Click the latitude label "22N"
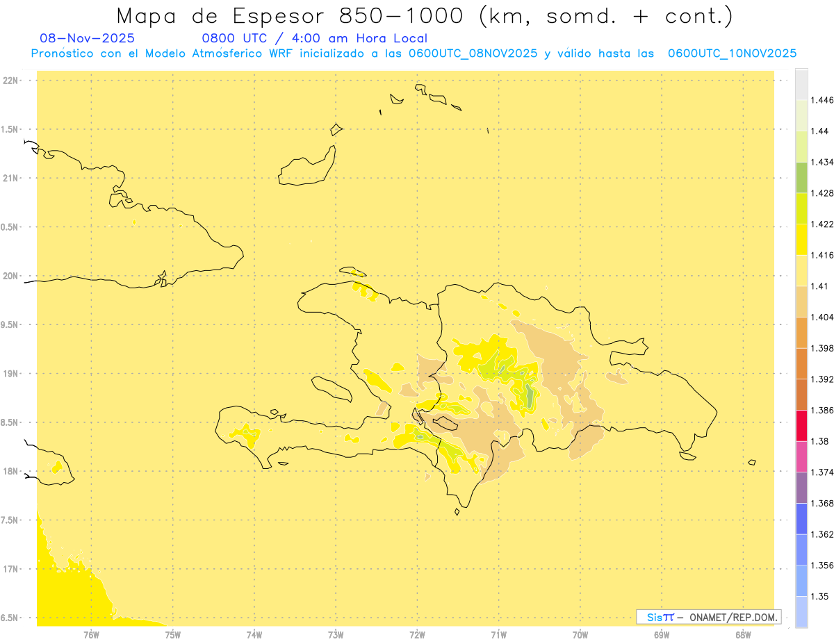The height and width of the screenshot is (644, 834). click(10, 81)
